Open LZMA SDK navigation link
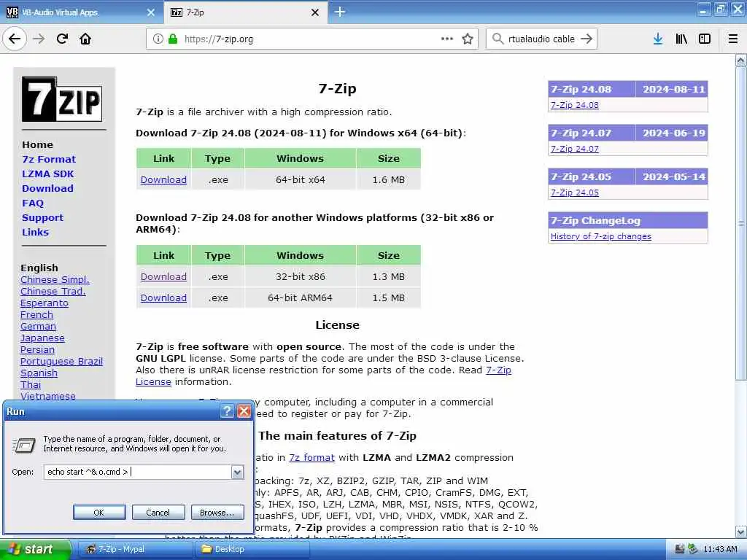Viewport: 747px width, 560px height. click(x=48, y=174)
